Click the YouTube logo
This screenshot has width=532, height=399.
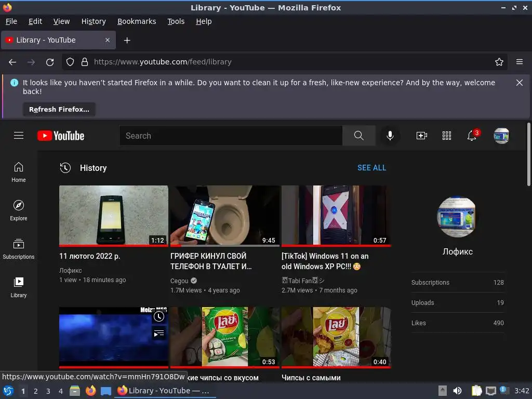coord(61,136)
